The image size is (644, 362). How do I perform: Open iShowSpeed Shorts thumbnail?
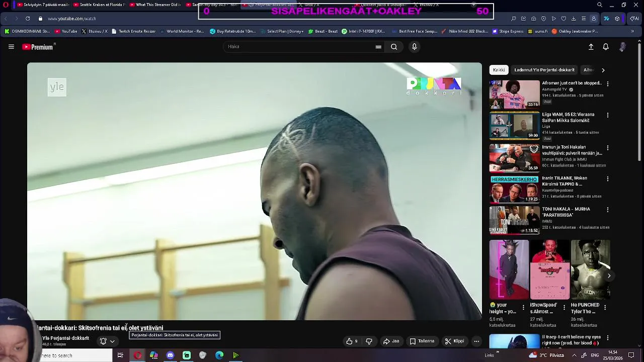coord(549,269)
